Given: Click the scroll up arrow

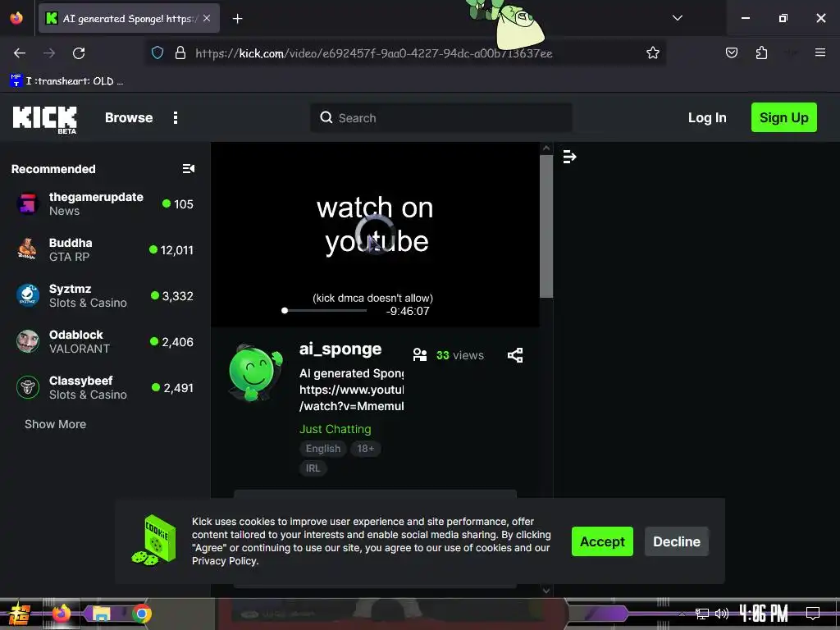Looking at the screenshot, I should coord(546,148).
